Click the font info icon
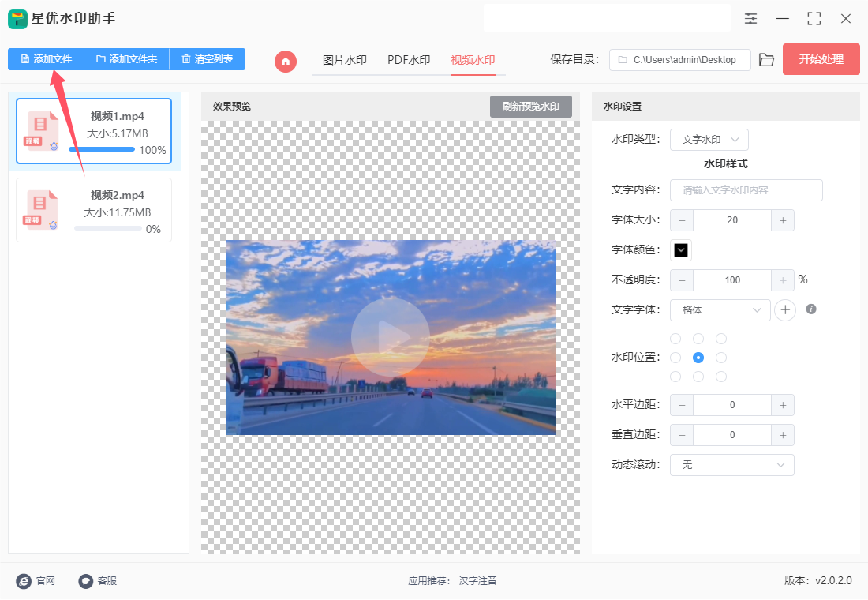 811,309
